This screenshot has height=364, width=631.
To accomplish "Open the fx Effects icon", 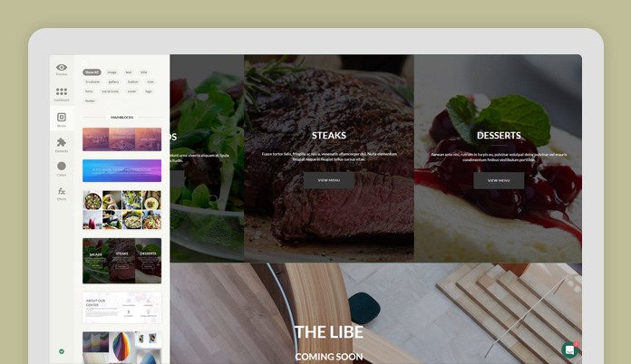I will coord(62,191).
